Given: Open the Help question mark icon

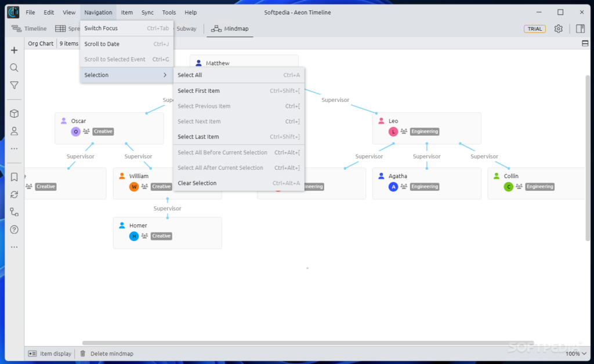Looking at the screenshot, I should [14, 230].
